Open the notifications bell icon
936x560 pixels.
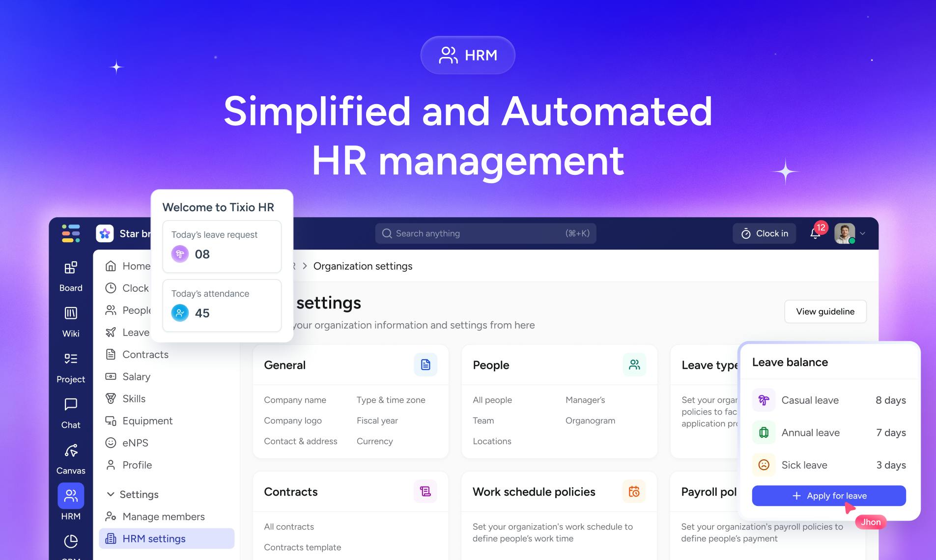point(815,234)
